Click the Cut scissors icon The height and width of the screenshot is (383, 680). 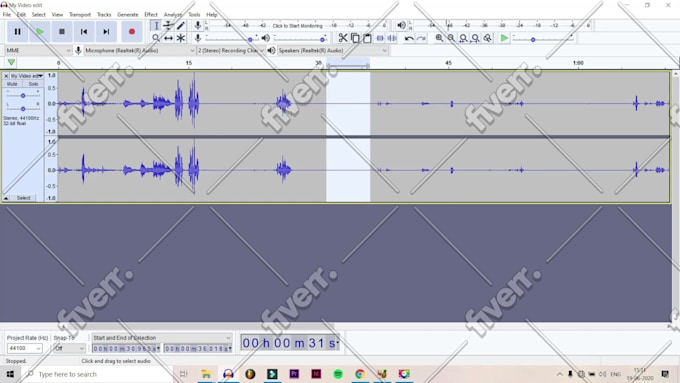pyautogui.click(x=343, y=38)
